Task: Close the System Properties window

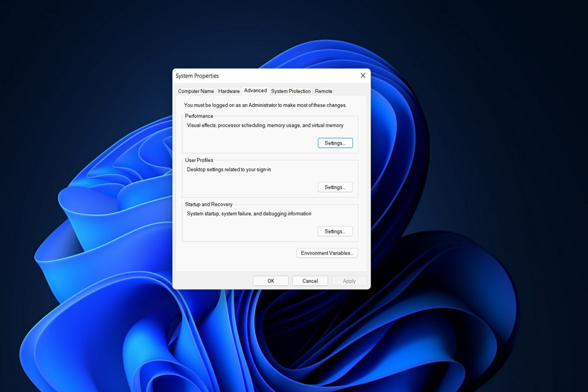Action: tap(363, 76)
